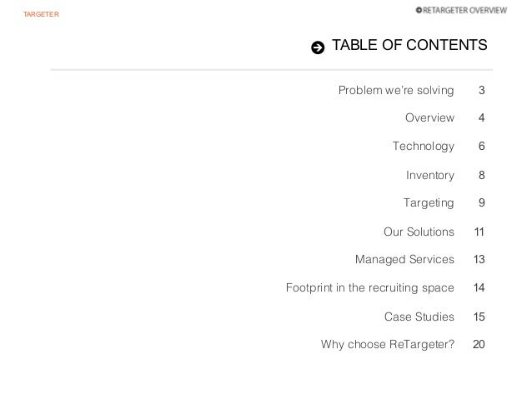
Task: Click the arrow icon beside Table of Contents
Action: [x=318, y=47]
